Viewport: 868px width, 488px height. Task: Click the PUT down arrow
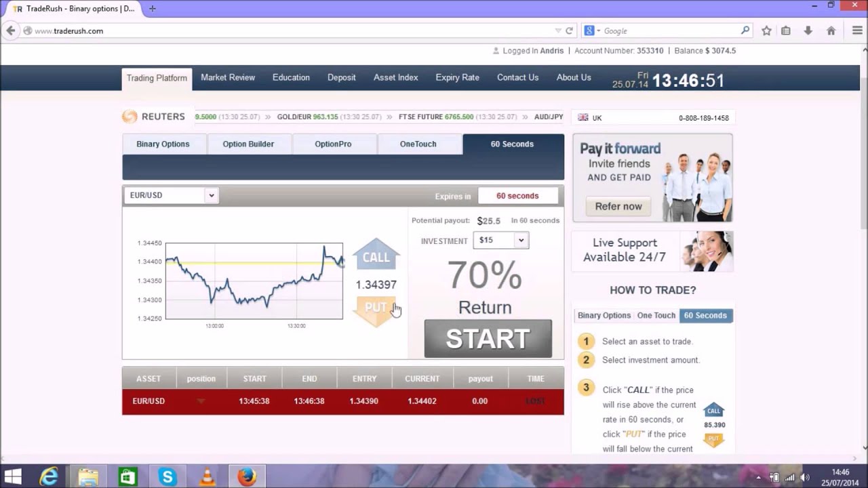pos(375,311)
